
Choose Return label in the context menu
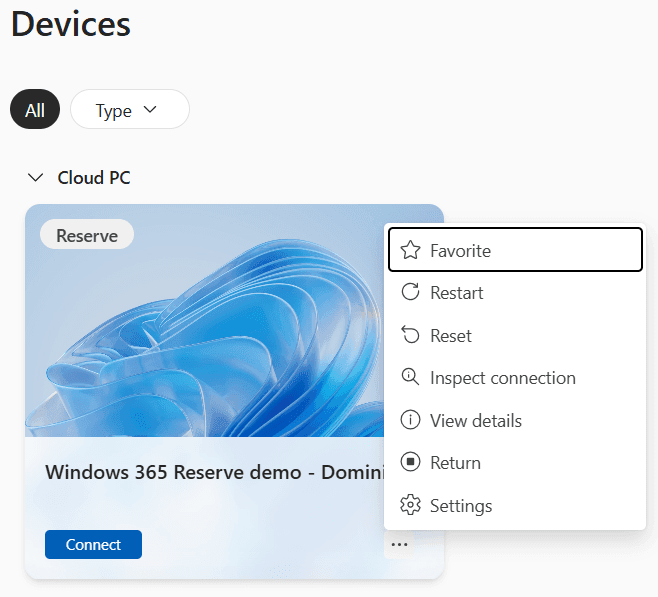point(455,463)
